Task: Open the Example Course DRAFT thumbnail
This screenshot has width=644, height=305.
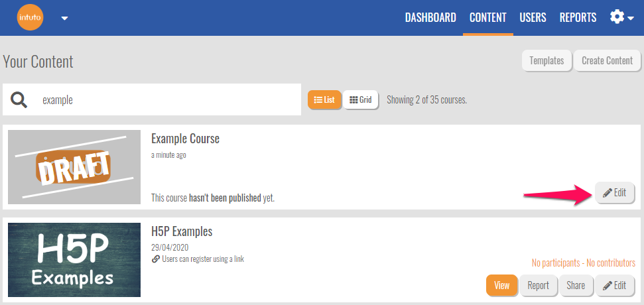Action: click(74, 167)
